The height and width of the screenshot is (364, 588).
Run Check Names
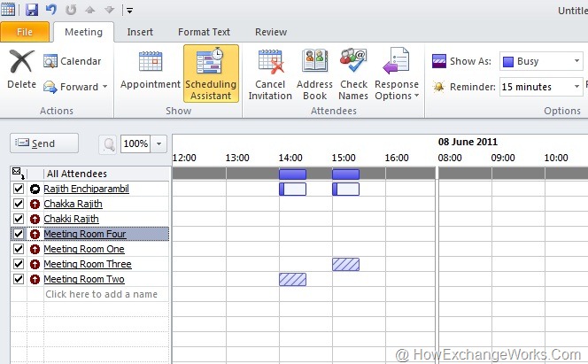click(x=353, y=74)
